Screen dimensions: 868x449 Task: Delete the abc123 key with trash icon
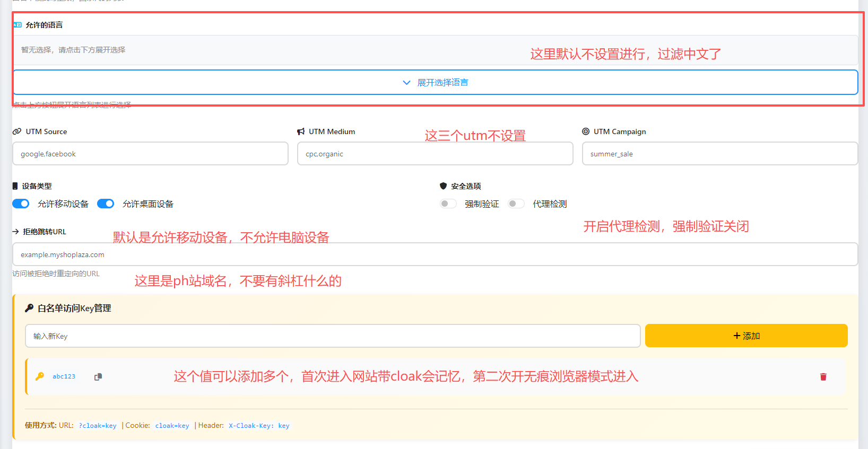coord(823,377)
